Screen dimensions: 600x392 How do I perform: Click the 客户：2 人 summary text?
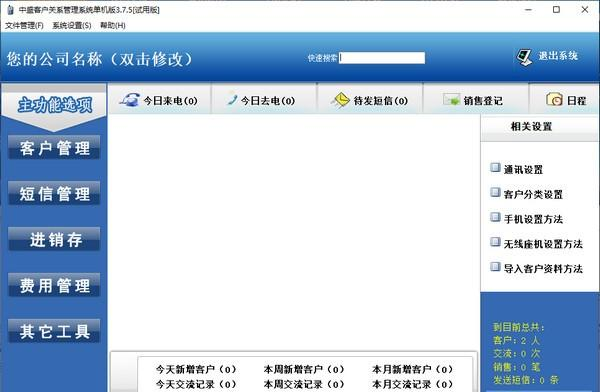tap(516, 340)
